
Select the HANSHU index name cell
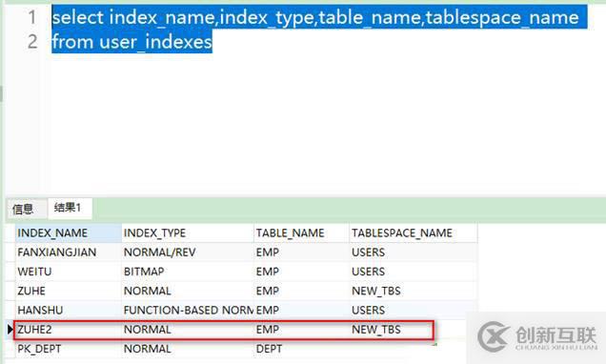tap(69, 311)
